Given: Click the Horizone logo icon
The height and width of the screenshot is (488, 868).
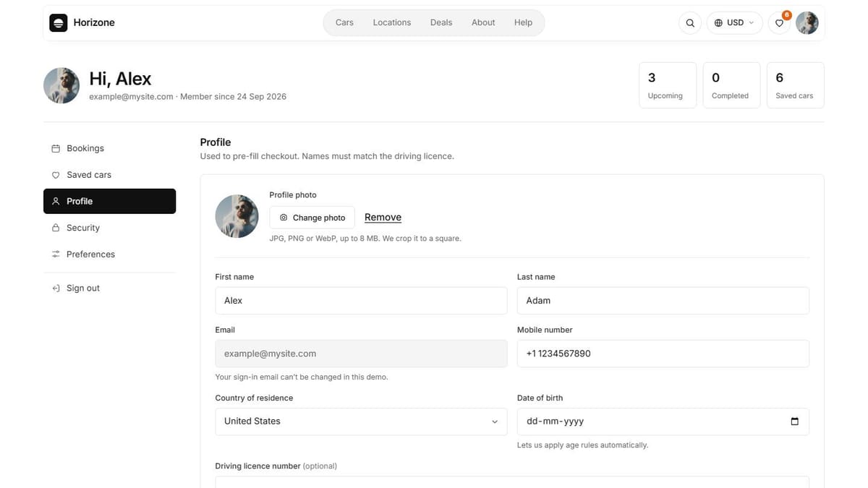Looking at the screenshot, I should (59, 22).
